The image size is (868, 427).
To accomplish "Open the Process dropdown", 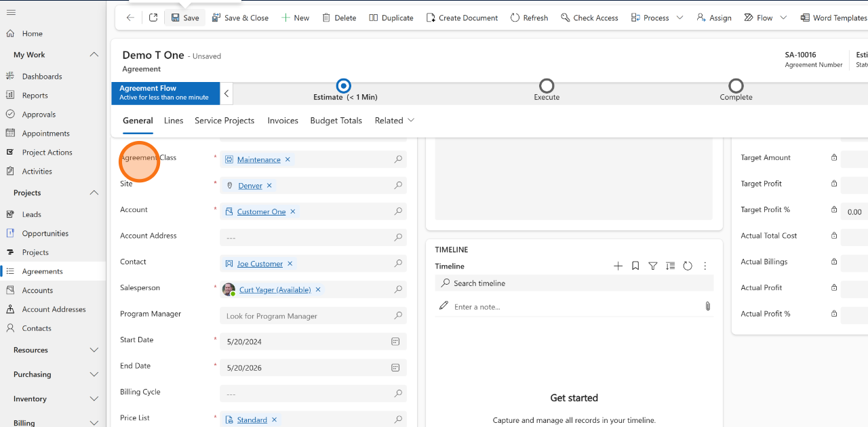I will [680, 18].
